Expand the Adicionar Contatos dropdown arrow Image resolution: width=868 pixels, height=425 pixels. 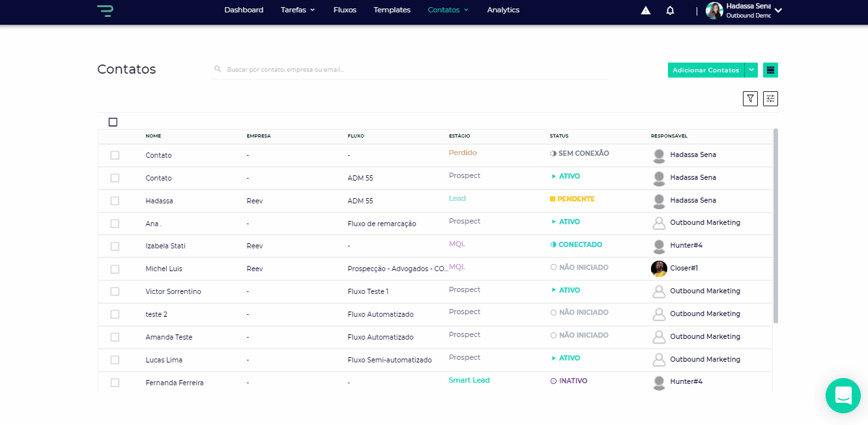(752, 70)
